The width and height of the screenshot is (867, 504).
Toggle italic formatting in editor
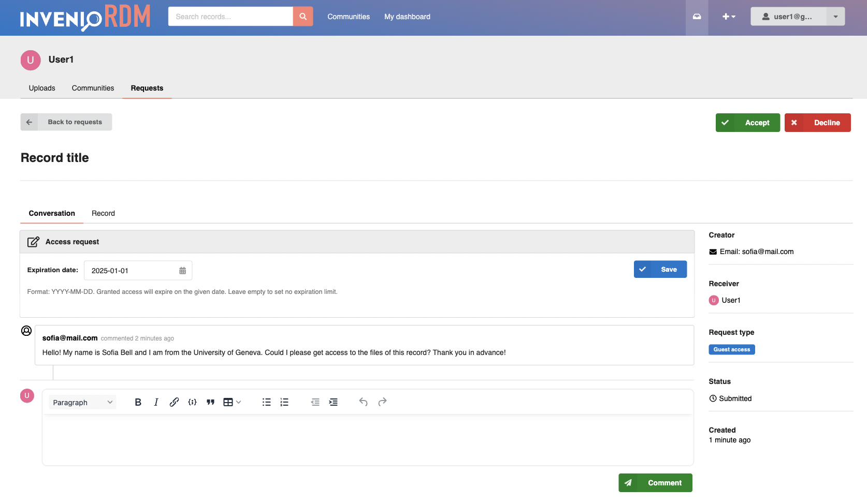(156, 402)
